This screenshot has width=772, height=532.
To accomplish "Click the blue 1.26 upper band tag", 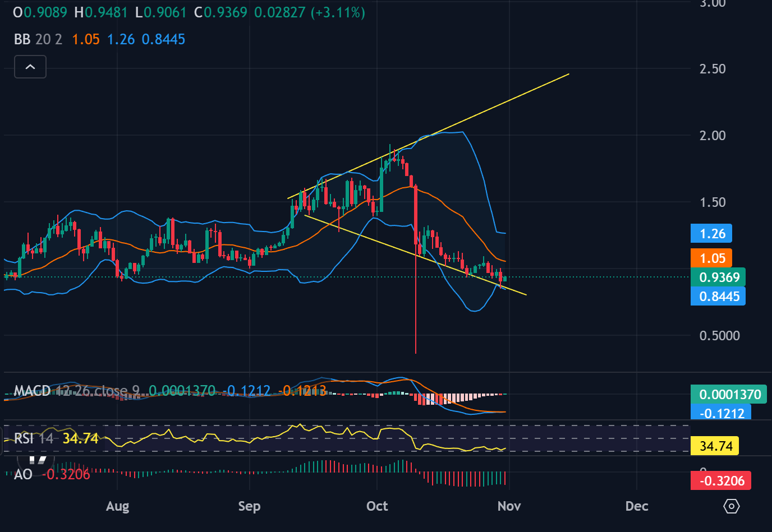I will click(711, 234).
